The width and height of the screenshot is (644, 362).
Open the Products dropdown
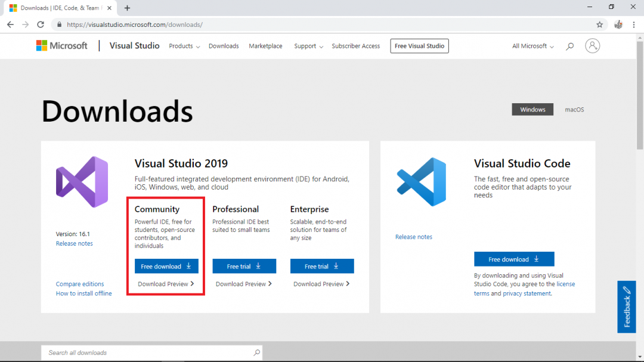184,45
